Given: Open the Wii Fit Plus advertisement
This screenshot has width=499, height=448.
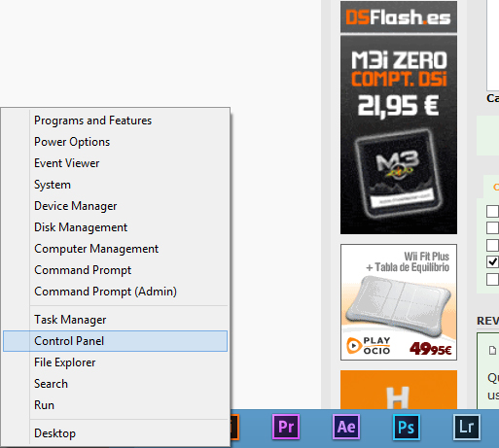Looking at the screenshot, I should pos(399,302).
